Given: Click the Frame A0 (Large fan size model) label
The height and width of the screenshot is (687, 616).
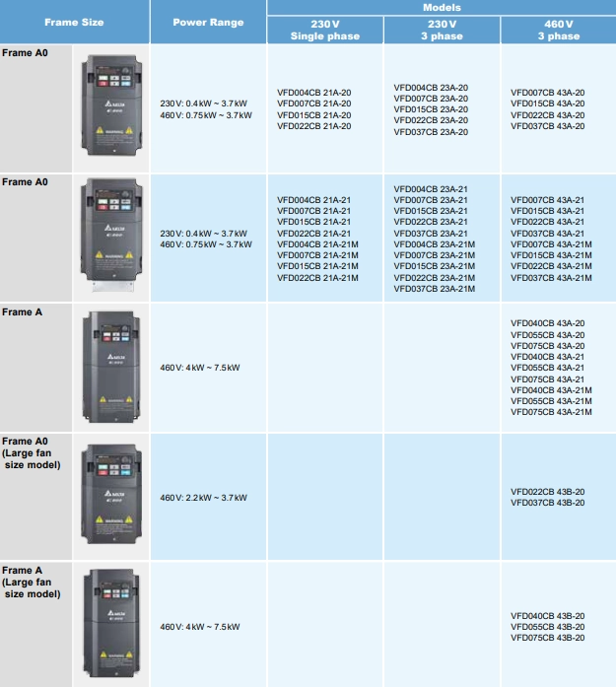Looking at the screenshot, I should point(32,453).
